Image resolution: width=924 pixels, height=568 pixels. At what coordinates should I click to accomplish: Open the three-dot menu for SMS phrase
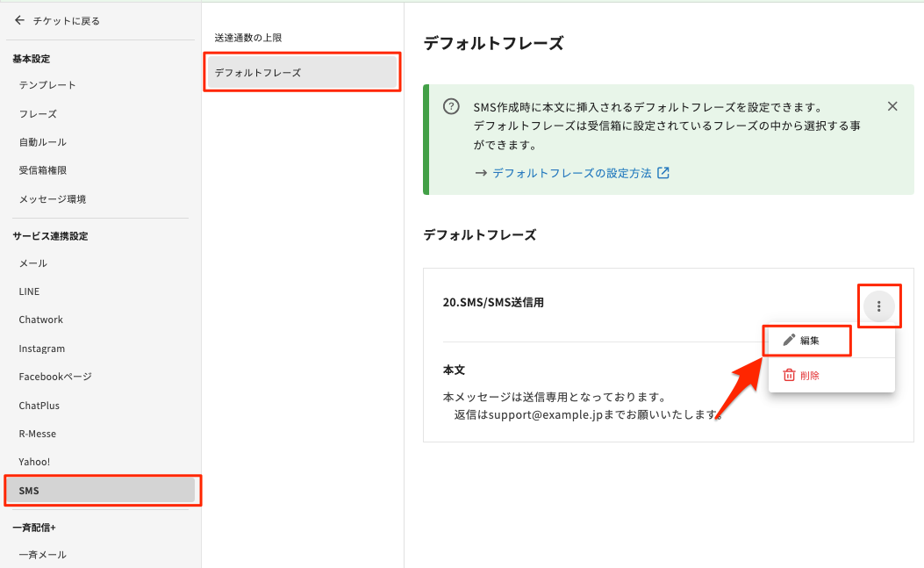coord(878,306)
